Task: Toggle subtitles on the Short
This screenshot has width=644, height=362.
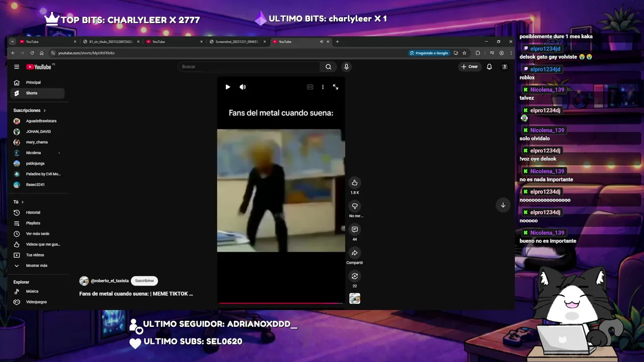Action: 310,87
